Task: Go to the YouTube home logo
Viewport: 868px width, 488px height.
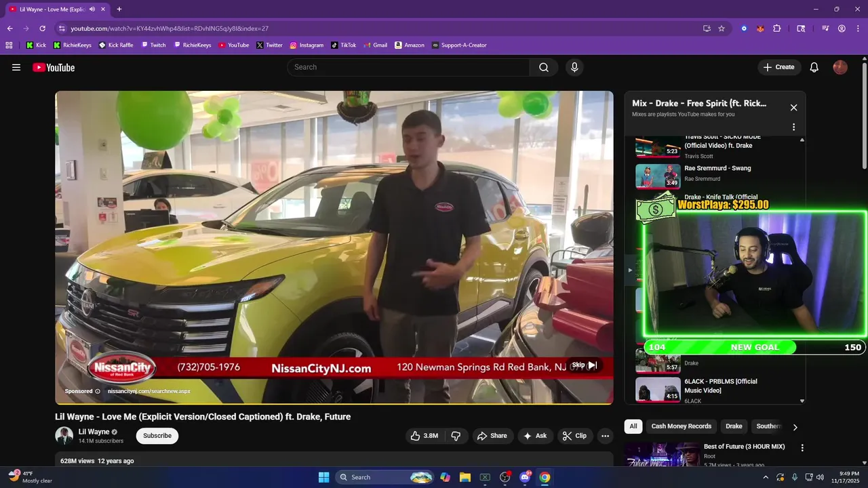Action: click(54, 67)
